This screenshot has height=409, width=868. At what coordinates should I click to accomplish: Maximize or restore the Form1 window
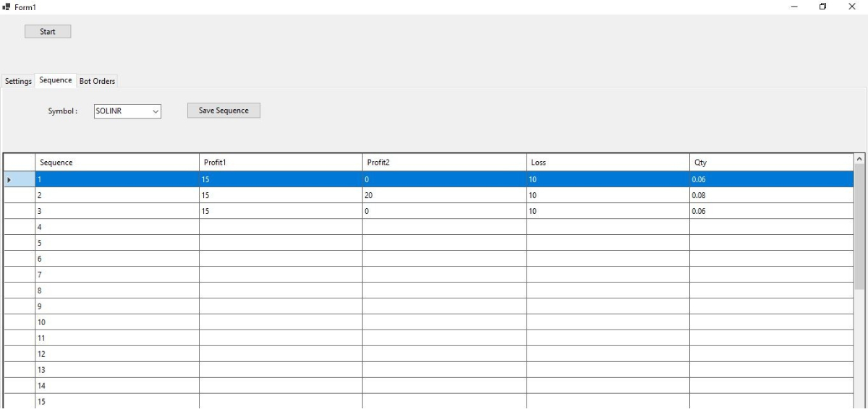[823, 7]
